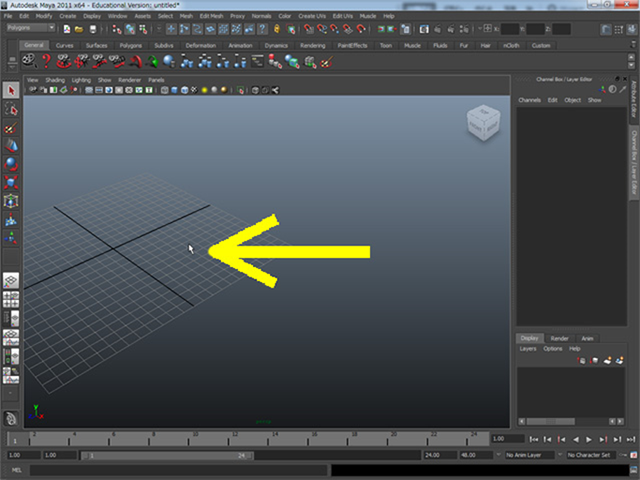The height and width of the screenshot is (480, 640).
Task: Click the blue sphere shelf icon
Action: [x=169, y=62]
